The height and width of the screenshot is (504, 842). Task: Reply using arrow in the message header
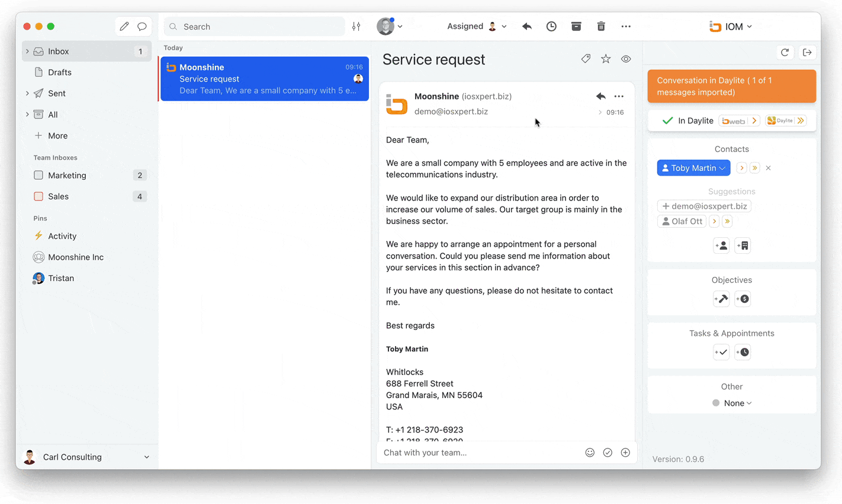coord(601,96)
